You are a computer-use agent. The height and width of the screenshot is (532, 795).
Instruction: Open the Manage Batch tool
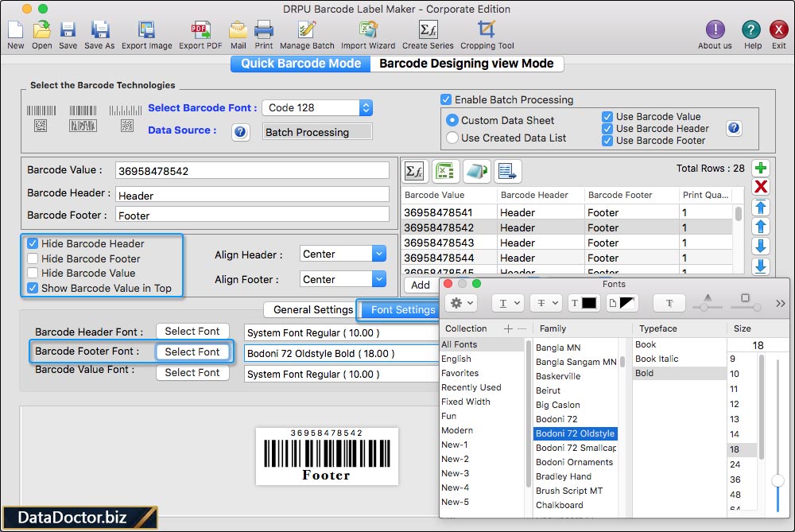(307, 30)
